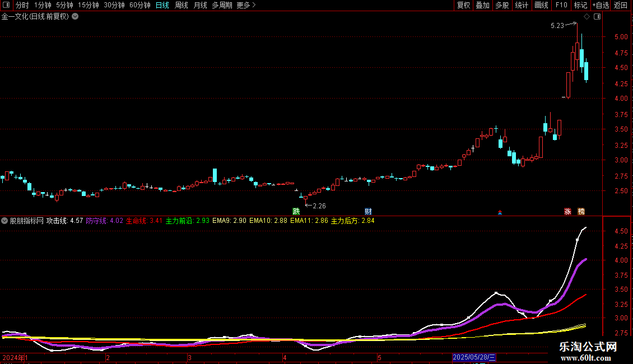633x364 pixels.
Task: Switch to 月线 monthly chart
Action: click(200, 5)
